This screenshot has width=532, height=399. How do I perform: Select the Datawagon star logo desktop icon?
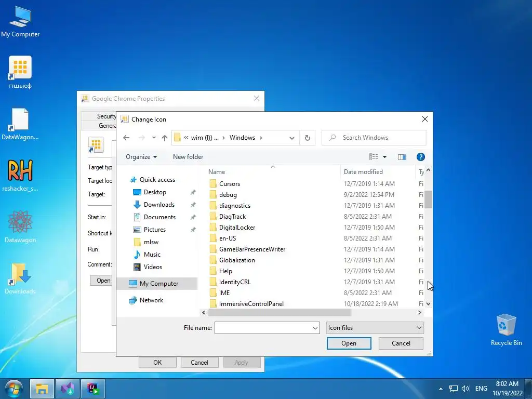(x=20, y=227)
